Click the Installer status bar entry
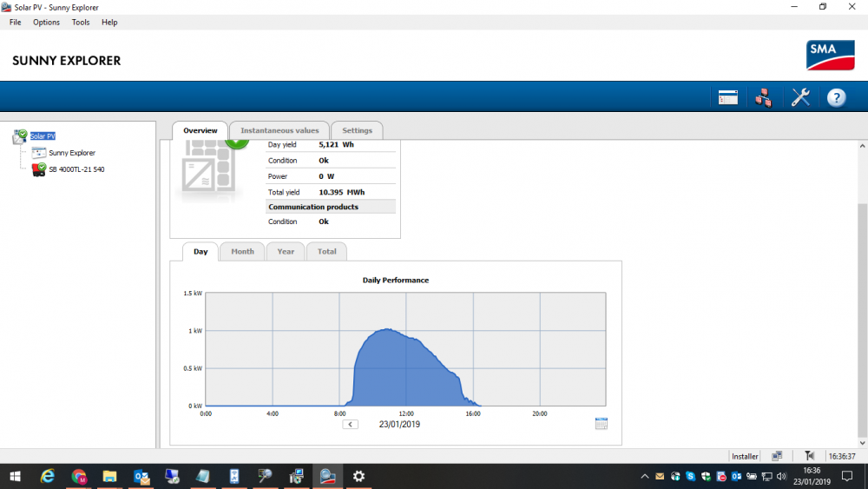The image size is (868, 489). pyautogui.click(x=745, y=456)
